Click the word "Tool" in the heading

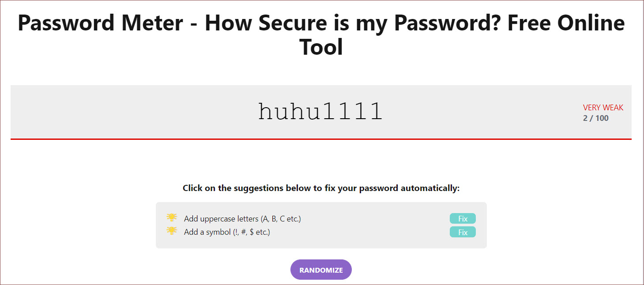[321, 47]
